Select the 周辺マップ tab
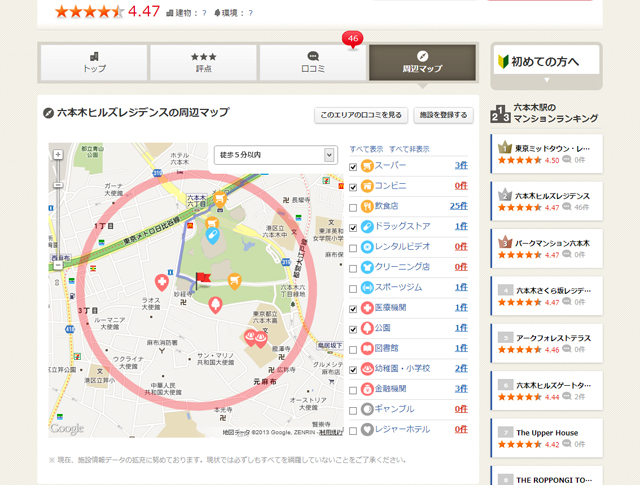 click(422, 62)
